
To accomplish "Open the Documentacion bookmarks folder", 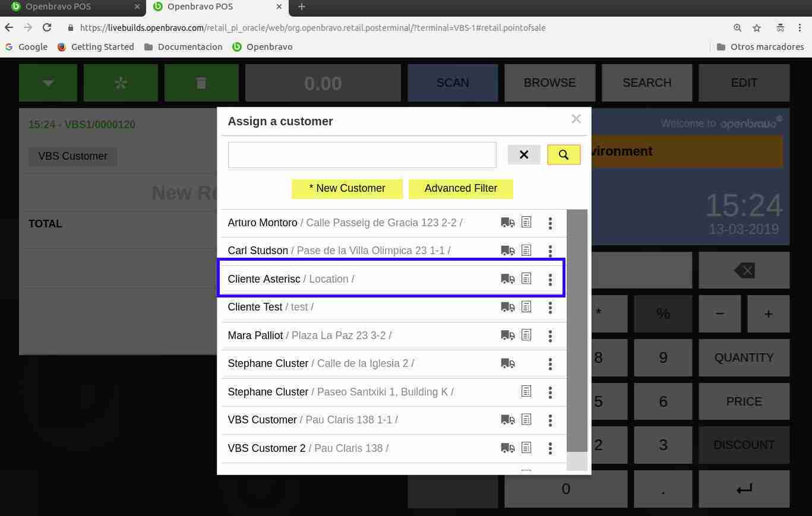I will [183, 47].
